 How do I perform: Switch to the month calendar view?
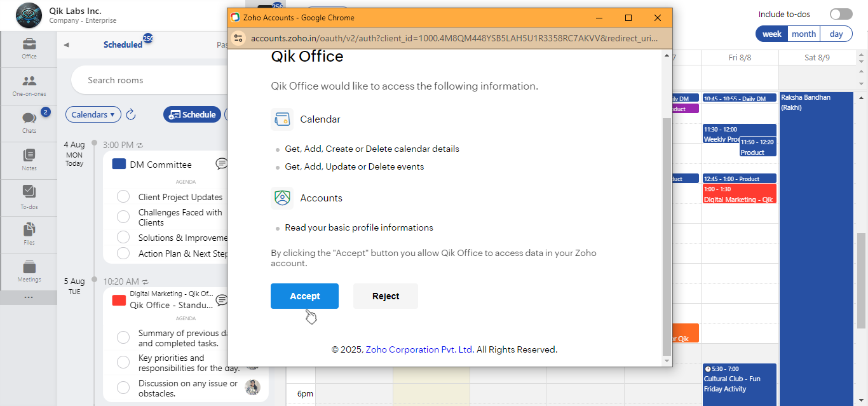tap(804, 34)
